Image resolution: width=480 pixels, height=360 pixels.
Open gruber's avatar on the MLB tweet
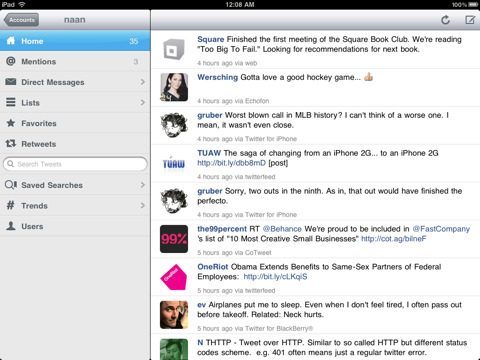tap(174, 125)
